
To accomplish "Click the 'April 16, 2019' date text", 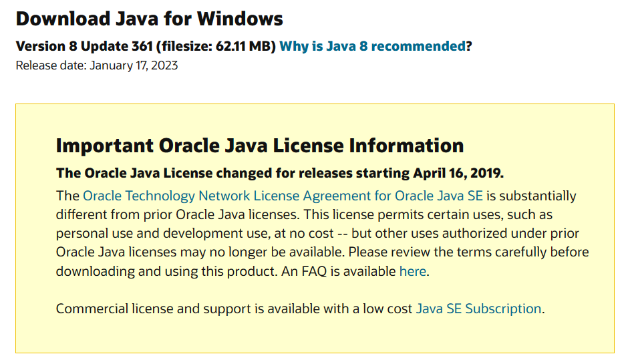I will [x=458, y=173].
